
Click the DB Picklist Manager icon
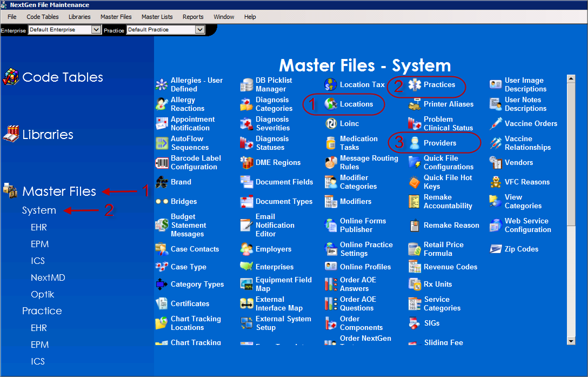(247, 84)
